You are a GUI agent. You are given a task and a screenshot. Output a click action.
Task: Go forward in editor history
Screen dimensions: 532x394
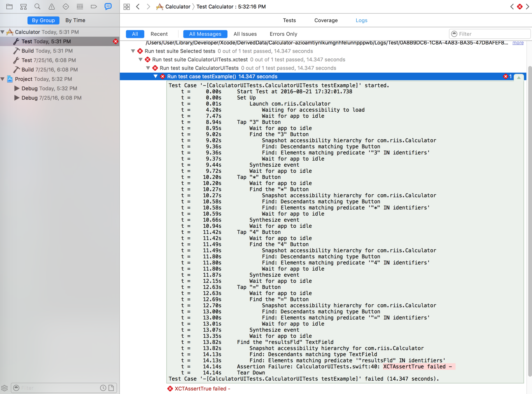point(148,7)
